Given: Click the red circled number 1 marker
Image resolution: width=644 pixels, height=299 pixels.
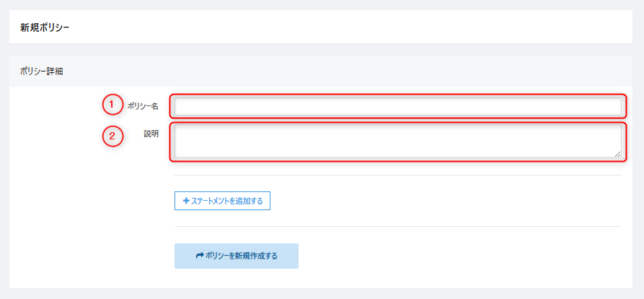Looking at the screenshot, I should [x=111, y=105].
